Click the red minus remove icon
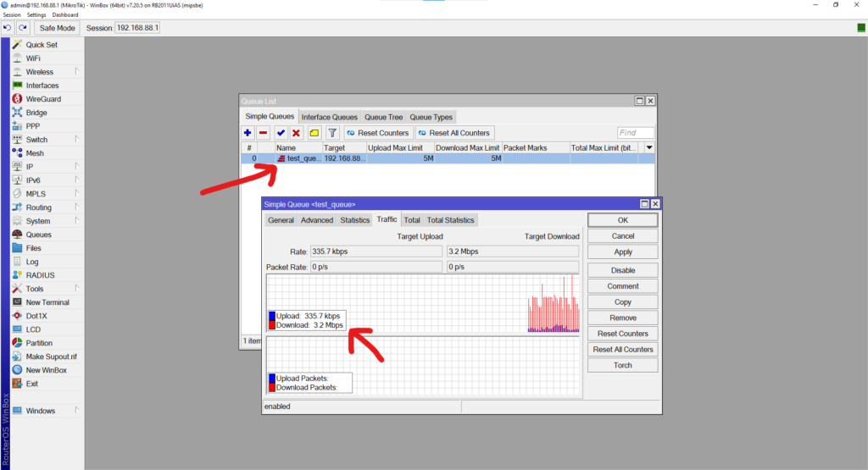The image size is (868, 470). pos(263,133)
